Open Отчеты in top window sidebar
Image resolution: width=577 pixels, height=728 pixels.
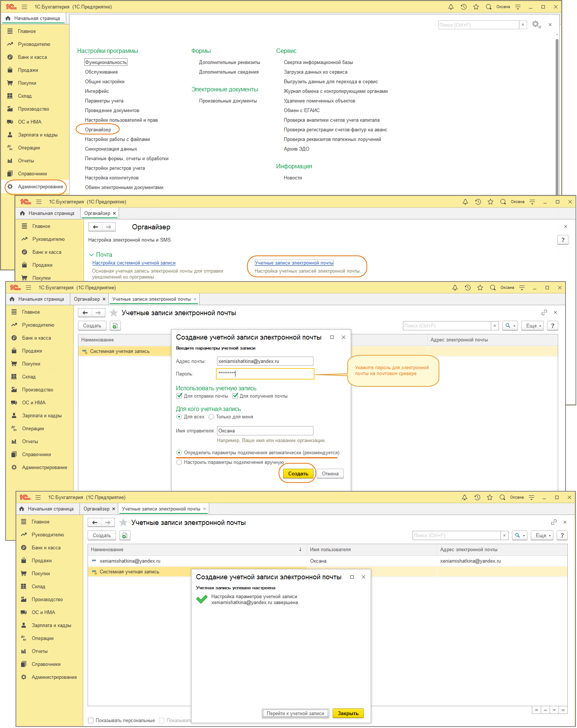pos(26,161)
